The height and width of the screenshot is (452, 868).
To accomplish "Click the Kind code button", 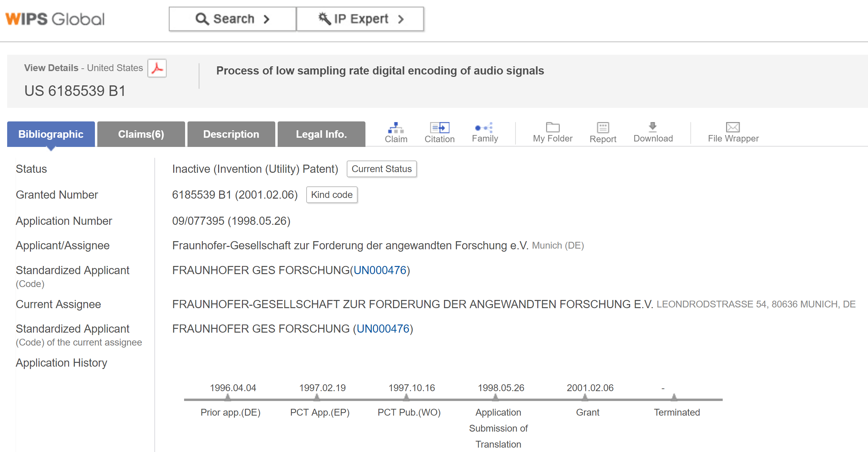I will pos(331,195).
